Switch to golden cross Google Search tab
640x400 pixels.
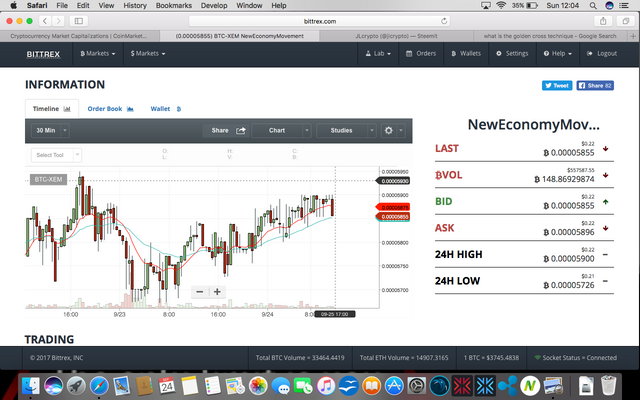[550, 36]
